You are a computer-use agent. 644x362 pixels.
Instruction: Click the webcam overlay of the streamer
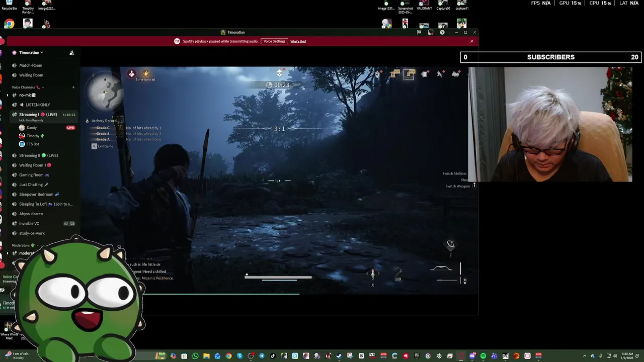pos(550,124)
